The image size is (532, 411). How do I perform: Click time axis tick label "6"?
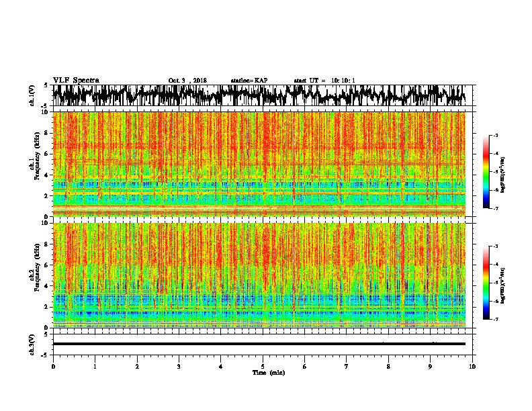[305, 367]
